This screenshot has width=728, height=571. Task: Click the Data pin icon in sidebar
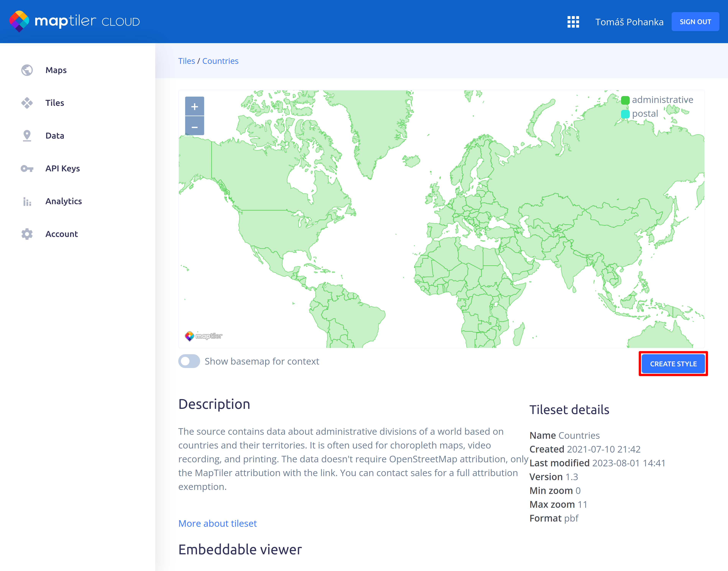[x=27, y=136]
